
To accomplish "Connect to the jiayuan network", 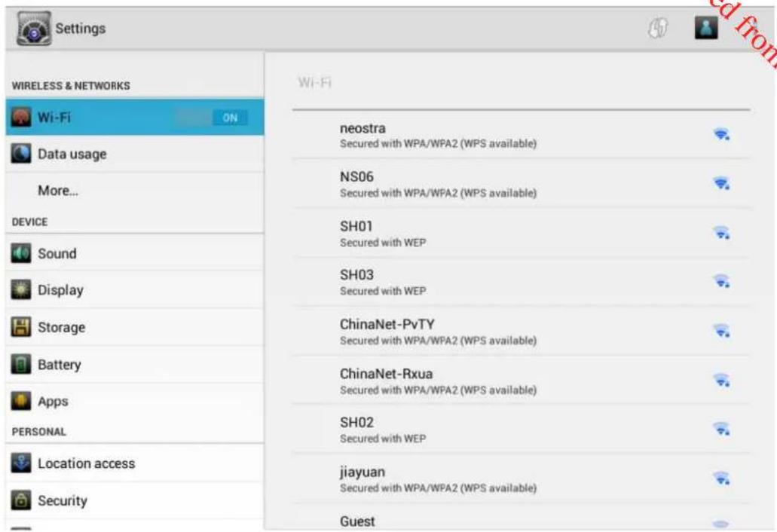I will tap(521, 478).
